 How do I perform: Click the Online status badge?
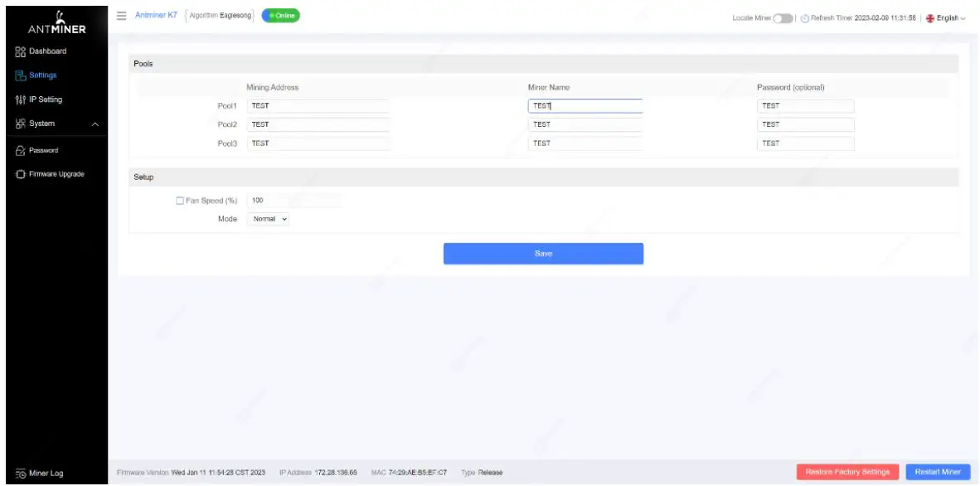(280, 16)
